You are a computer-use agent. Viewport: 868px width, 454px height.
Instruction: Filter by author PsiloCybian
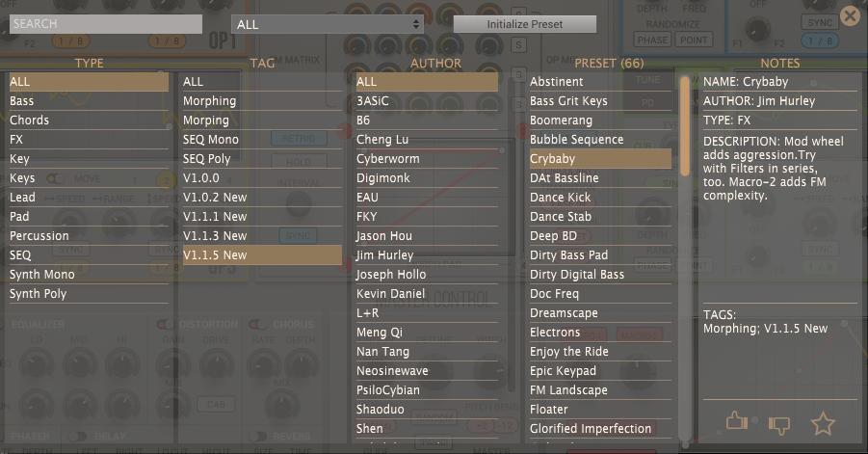428,390
